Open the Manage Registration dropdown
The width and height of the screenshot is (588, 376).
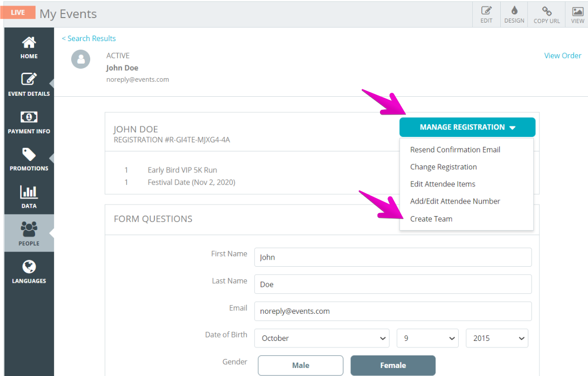click(467, 127)
